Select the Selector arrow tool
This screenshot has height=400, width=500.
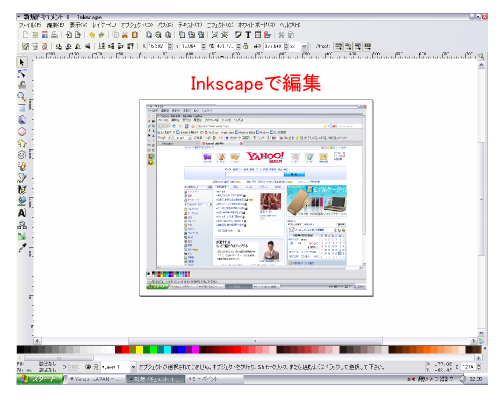click(22, 62)
